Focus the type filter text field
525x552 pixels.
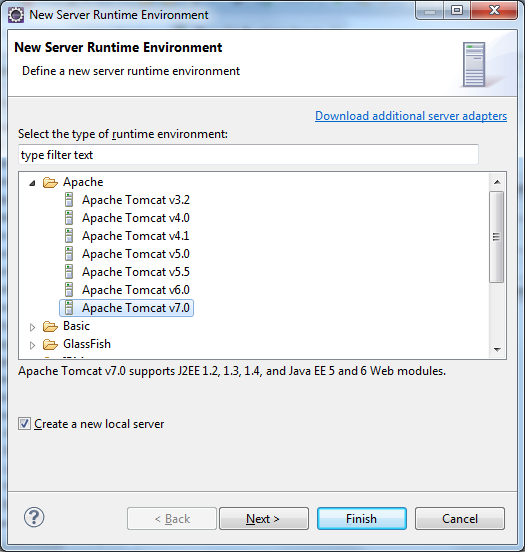point(248,155)
